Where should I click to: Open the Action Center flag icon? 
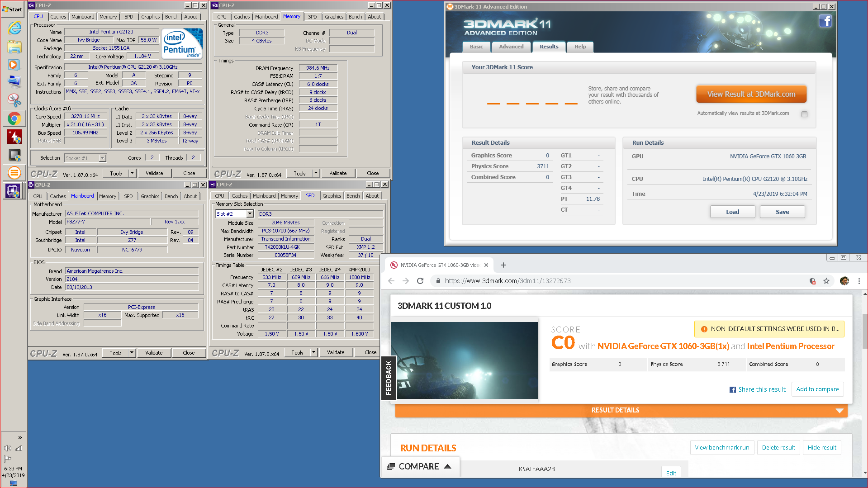click(x=7, y=459)
